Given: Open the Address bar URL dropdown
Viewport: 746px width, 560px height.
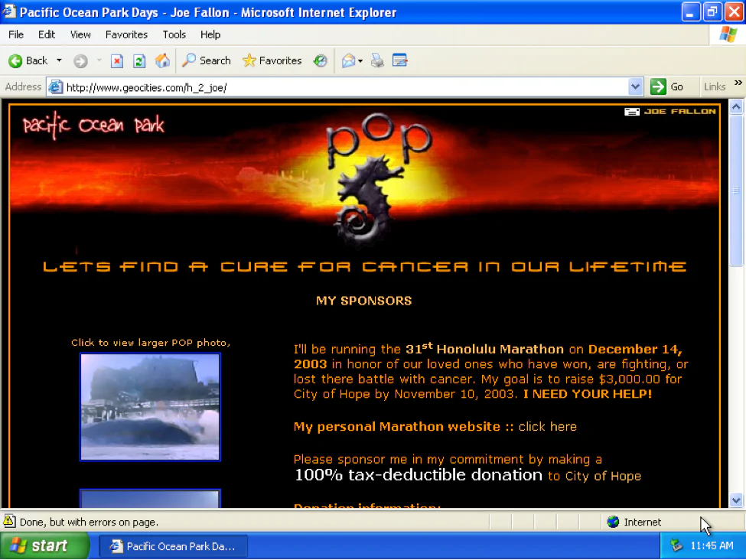Looking at the screenshot, I should tap(635, 87).
